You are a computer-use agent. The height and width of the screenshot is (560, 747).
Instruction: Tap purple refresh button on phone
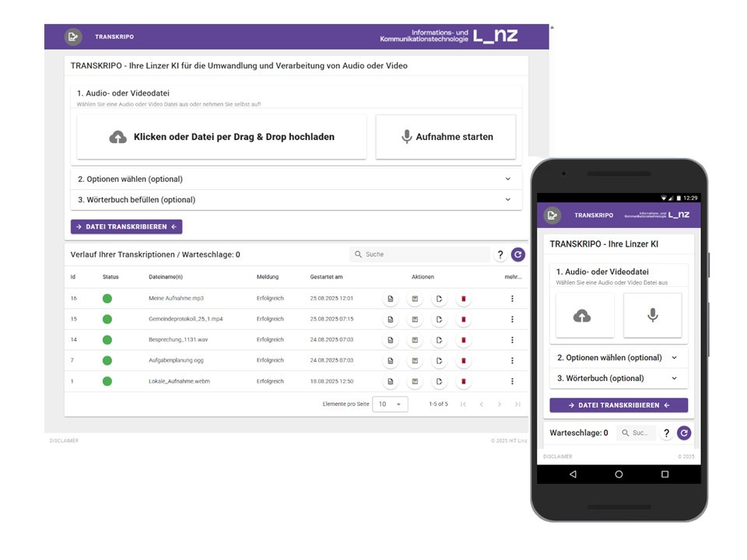coord(684,433)
